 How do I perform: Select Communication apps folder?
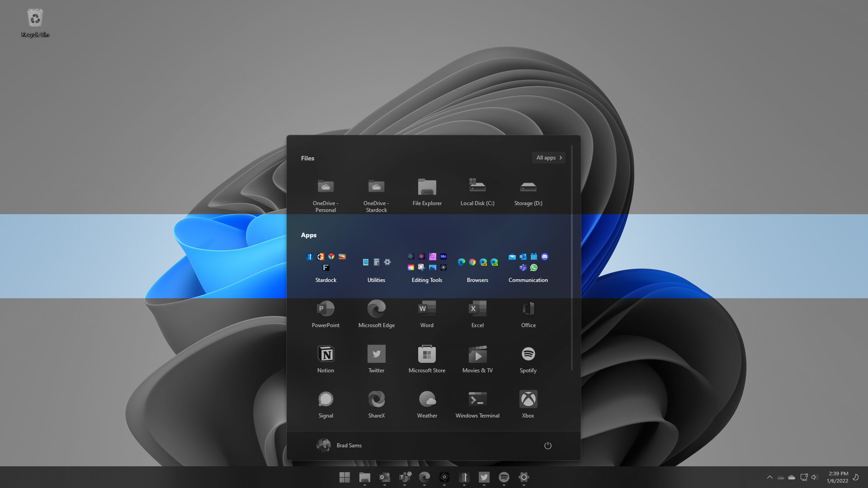click(528, 265)
